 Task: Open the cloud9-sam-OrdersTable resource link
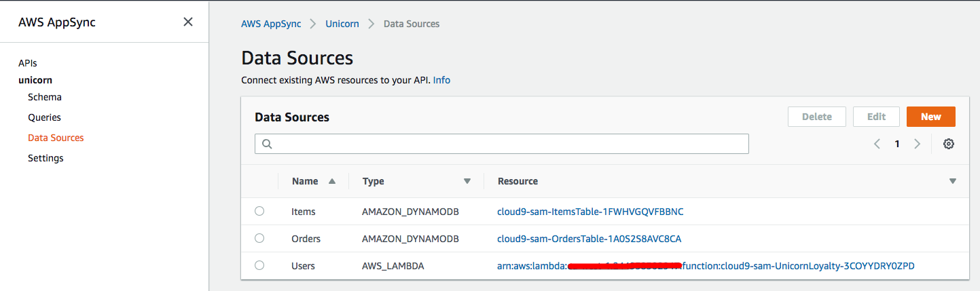tap(589, 239)
